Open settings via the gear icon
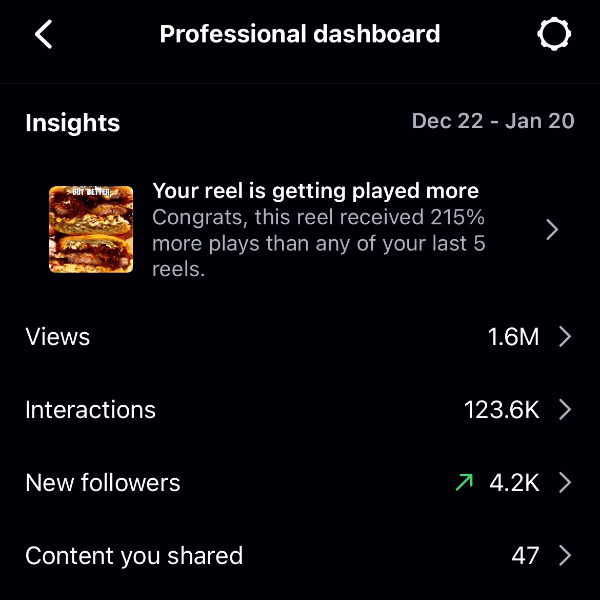 click(x=554, y=35)
